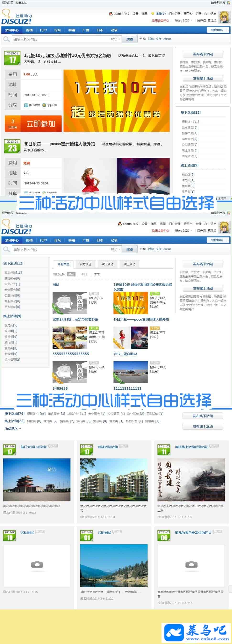Click 2014-03 11 date icon of 测试线上活动活动活动

tap(164, 450)
